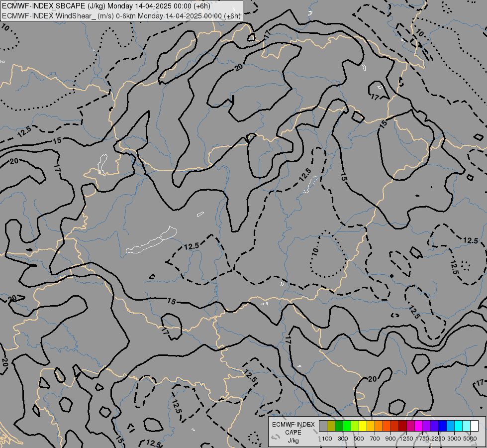Select the pure blue legend swatch
Image resolution: width=487 pixels, height=448 pixels.
point(442,426)
